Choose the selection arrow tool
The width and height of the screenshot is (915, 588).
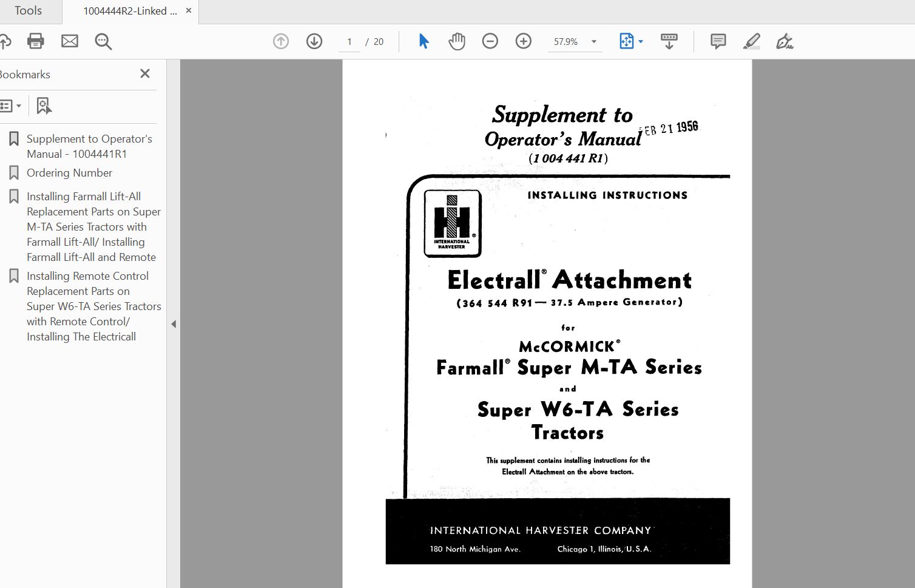(424, 41)
